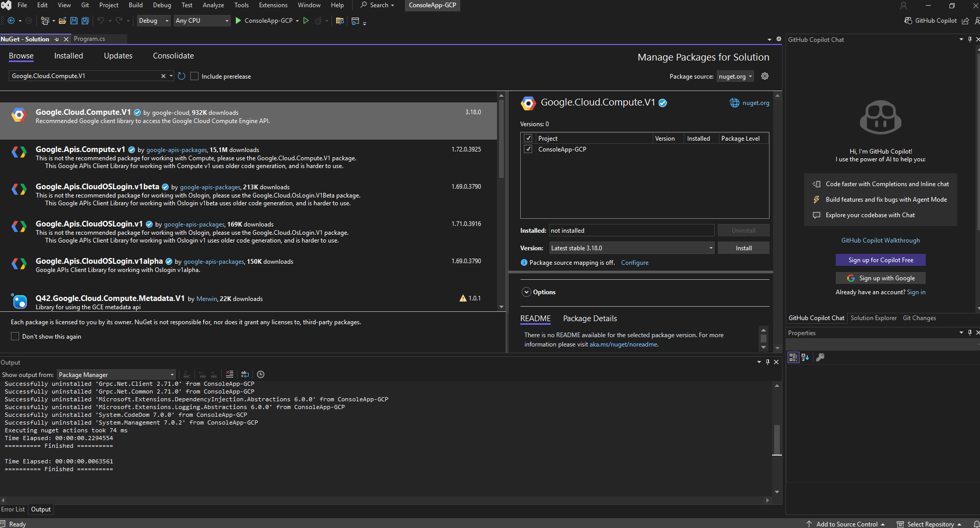This screenshot has width=980, height=528.
Task: Click the Output window vertical scrollbar thumb
Action: [x=777, y=440]
